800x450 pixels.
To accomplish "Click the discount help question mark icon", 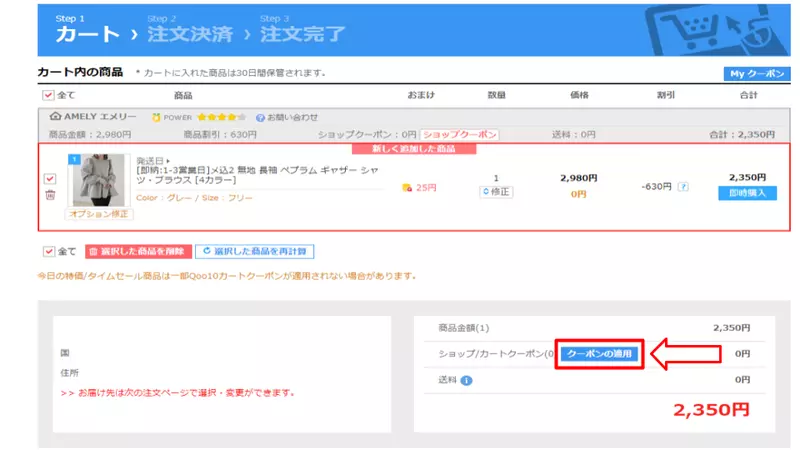I will pos(683,187).
